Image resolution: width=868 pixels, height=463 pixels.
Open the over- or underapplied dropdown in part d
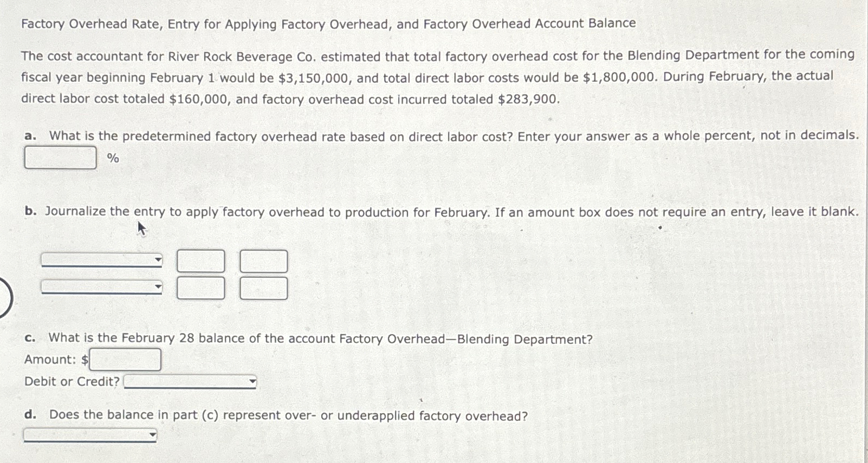point(89,433)
